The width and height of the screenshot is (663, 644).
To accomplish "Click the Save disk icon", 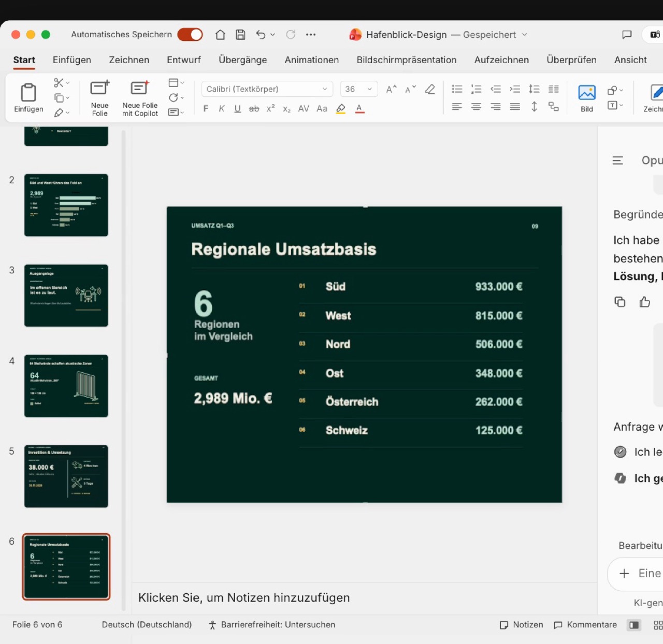I will [240, 35].
